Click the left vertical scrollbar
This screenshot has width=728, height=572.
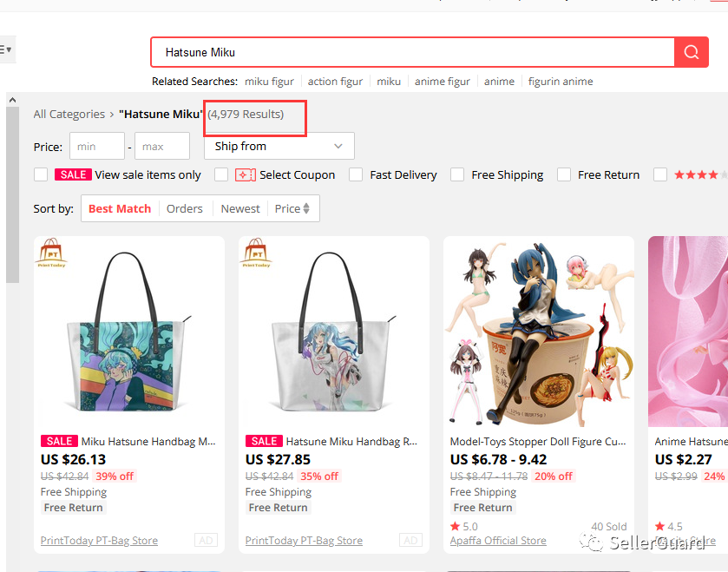pyautogui.click(x=12, y=195)
